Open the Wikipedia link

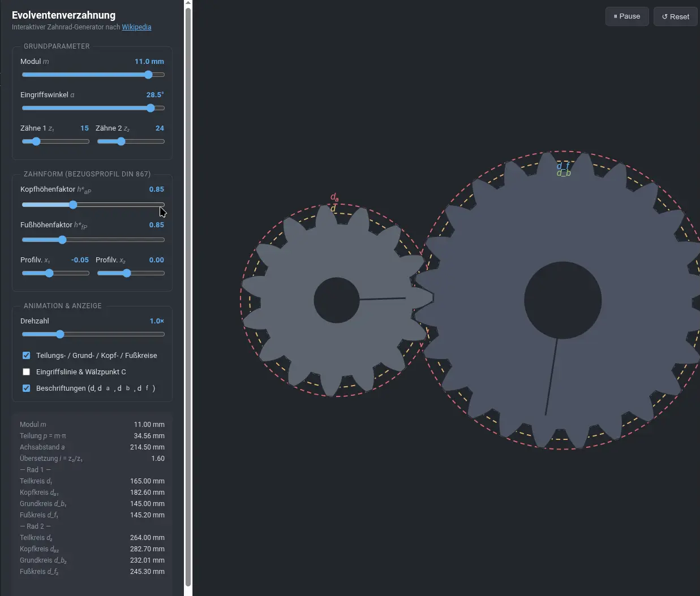click(136, 27)
